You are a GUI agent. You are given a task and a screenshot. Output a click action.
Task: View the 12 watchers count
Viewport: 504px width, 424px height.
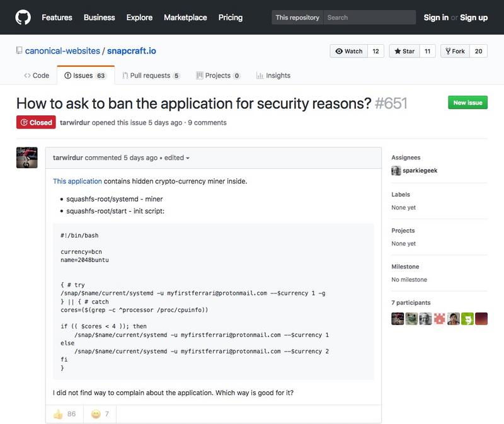tap(375, 51)
